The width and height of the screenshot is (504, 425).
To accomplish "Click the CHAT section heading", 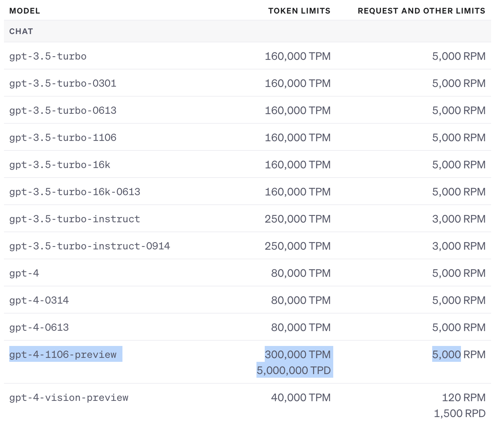I will 21,31.
